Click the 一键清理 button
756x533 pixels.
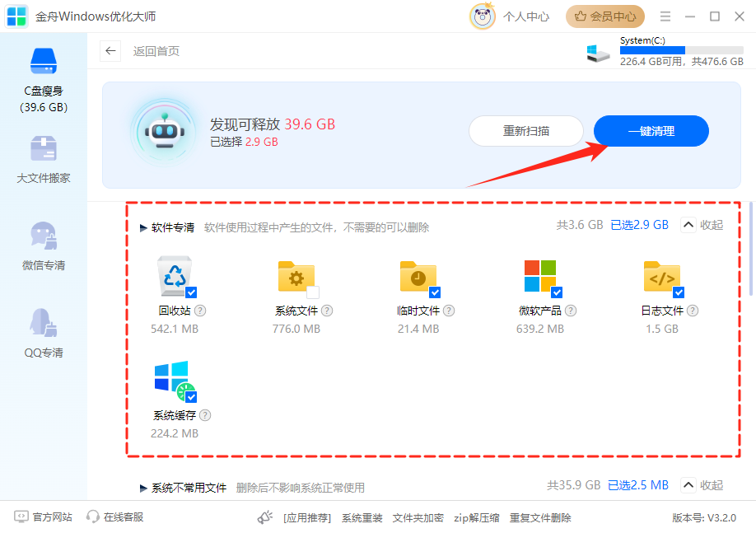pyautogui.click(x=651, y=131)
